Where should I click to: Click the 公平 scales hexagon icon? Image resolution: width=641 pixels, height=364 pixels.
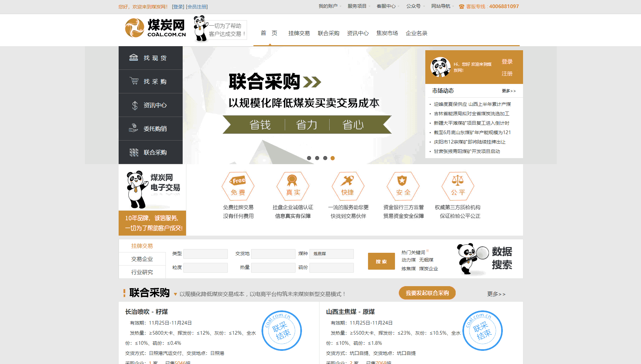[x=458, y=186]
